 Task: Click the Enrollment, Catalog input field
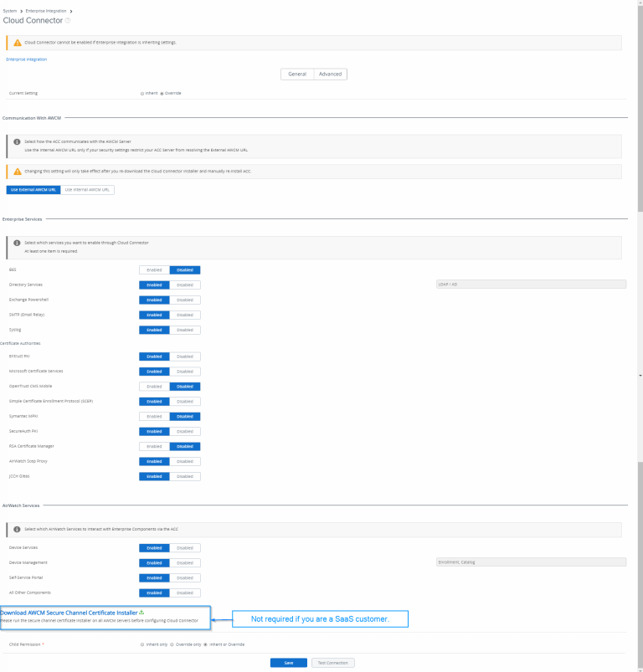click(527, 562)
